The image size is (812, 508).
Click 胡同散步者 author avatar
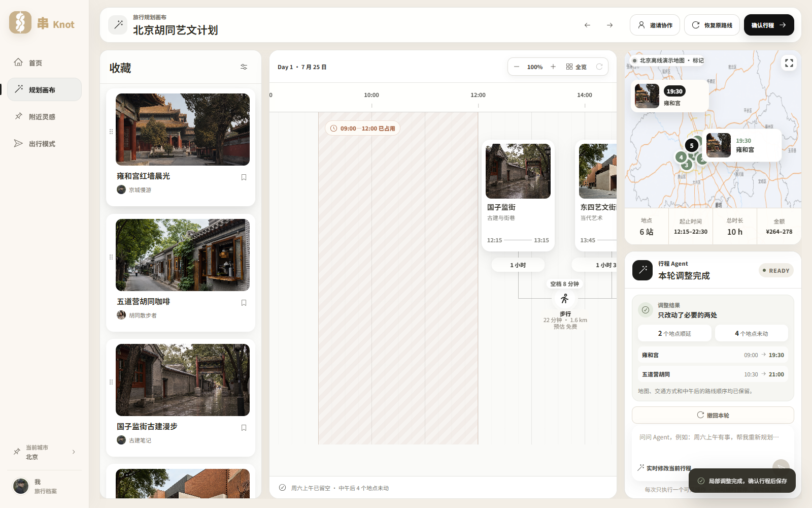click(x=121, y=315)
